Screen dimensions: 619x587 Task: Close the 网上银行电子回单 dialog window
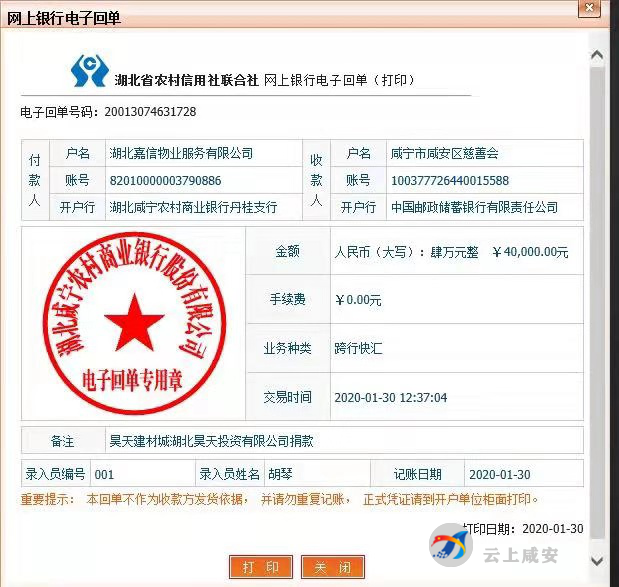tap(589, 8)
